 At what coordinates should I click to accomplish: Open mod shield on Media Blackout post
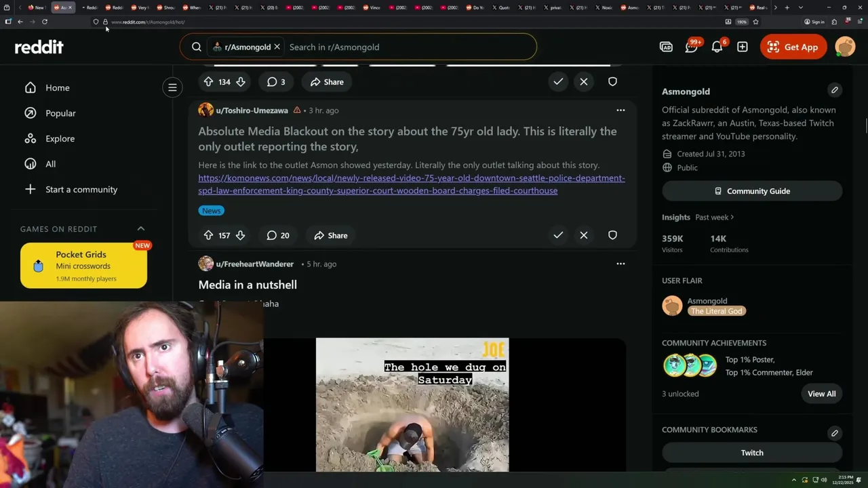pyautogui.click(x=612, y=235)
